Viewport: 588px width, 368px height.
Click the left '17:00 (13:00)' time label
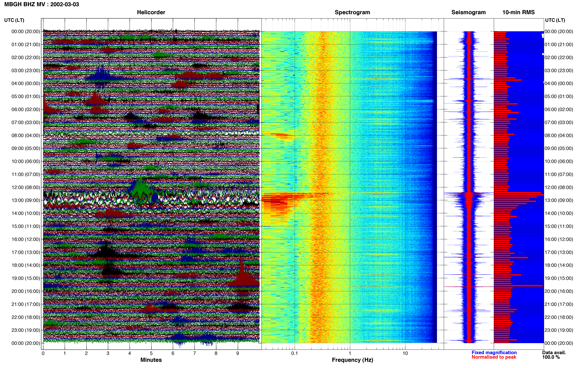click(x=26, y=252)
